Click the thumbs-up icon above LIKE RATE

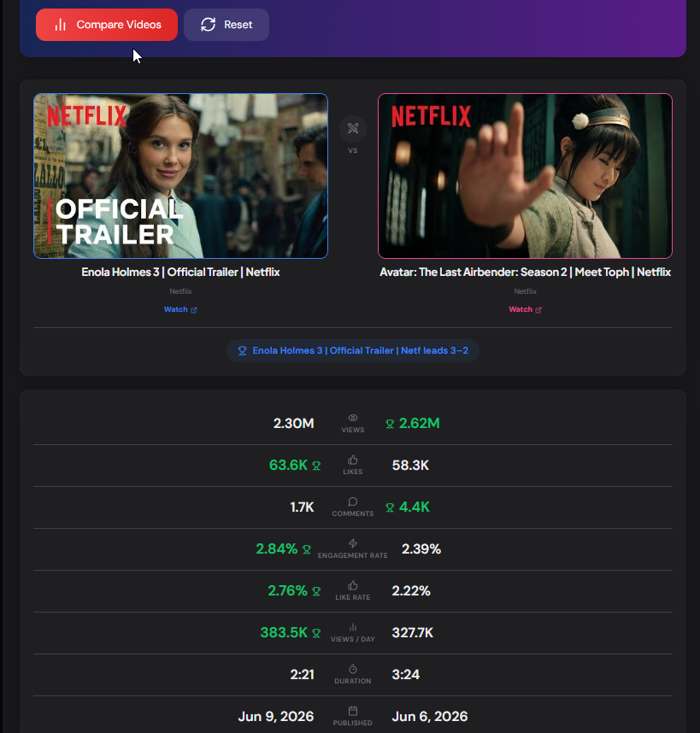tap(353, 585)
